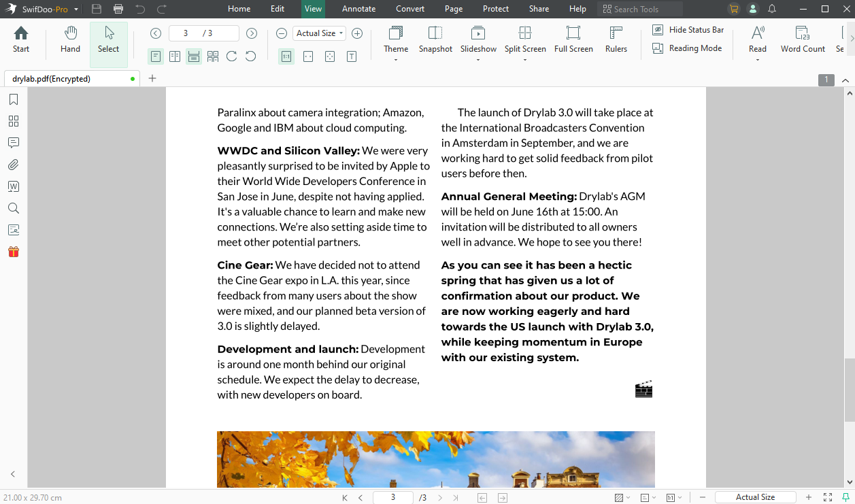Open the Word conversion sidebar icon
The image size is (855, 504).
14,186
